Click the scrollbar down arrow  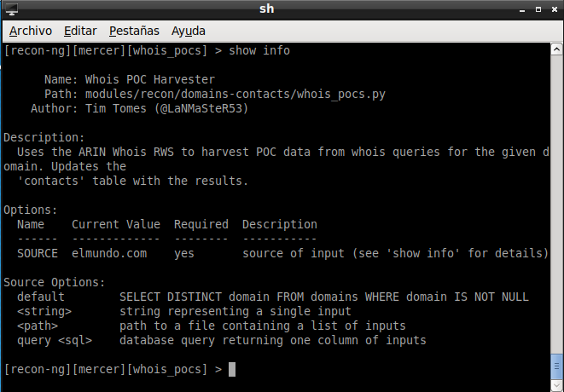(556, 385)
